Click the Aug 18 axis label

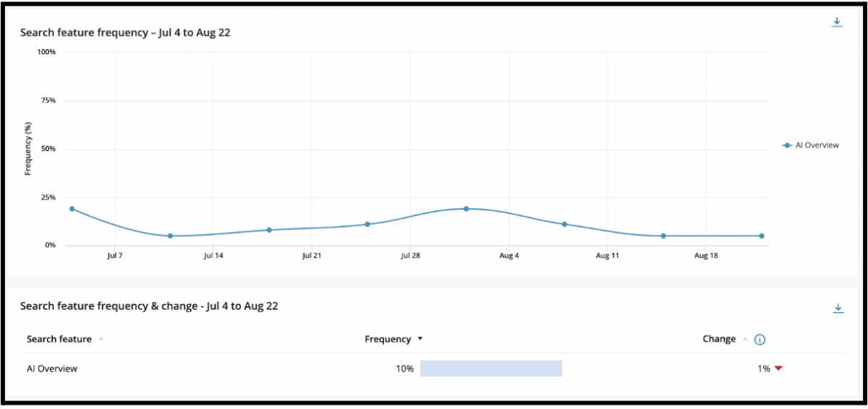(x=706, y=256)
